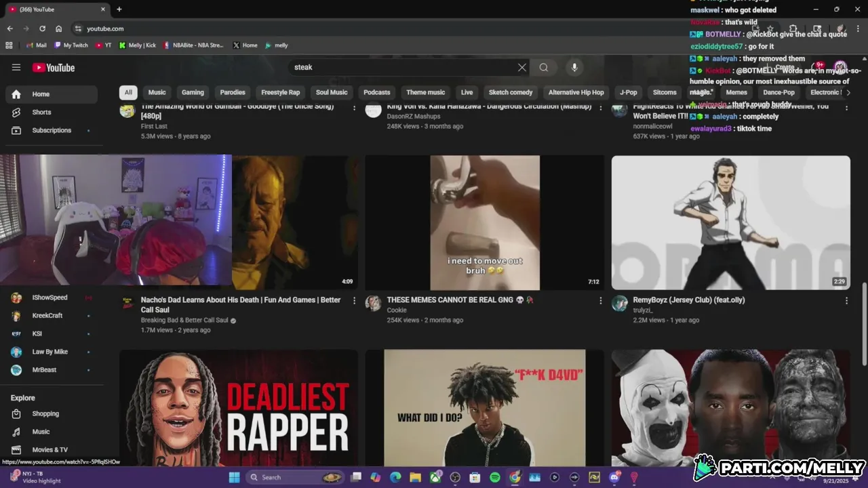Open IShowSpeed subscription in sidebar
Image resolution: width=868 pixels, height=488 pixels.
coord(52,298)
